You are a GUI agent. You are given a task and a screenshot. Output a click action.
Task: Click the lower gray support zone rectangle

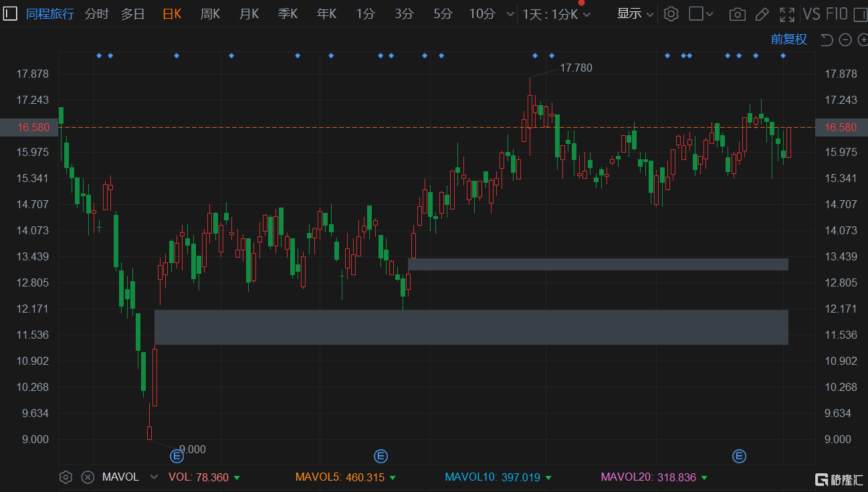tap(471, 327)
